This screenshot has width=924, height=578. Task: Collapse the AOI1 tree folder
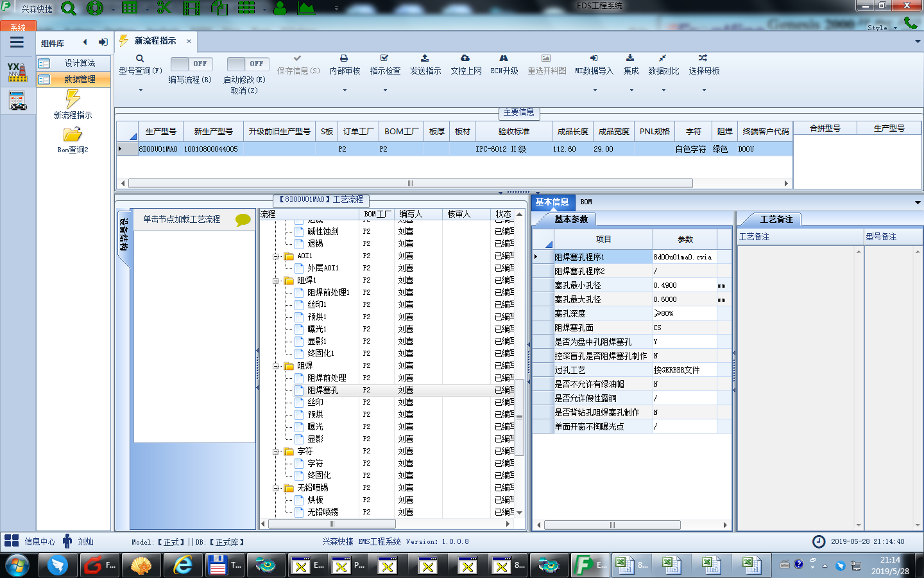(275, 256)
